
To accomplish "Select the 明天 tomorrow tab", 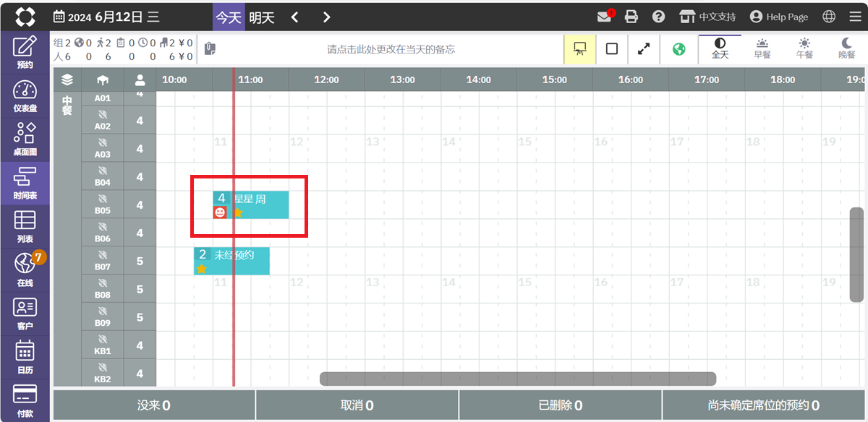I will pos(262,17).
